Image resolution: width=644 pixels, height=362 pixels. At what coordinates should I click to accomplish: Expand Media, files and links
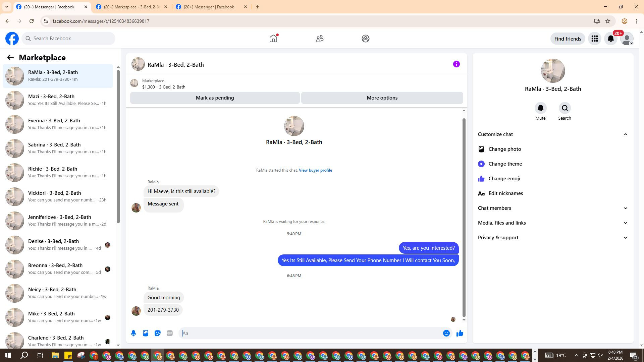point(625,223)
